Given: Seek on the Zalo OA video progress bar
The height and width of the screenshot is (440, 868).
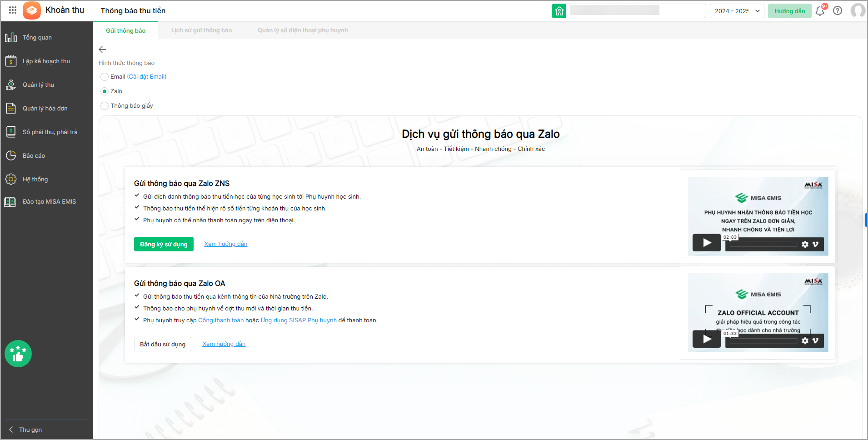Looking at the screenshot, I should tap(763, 341).
